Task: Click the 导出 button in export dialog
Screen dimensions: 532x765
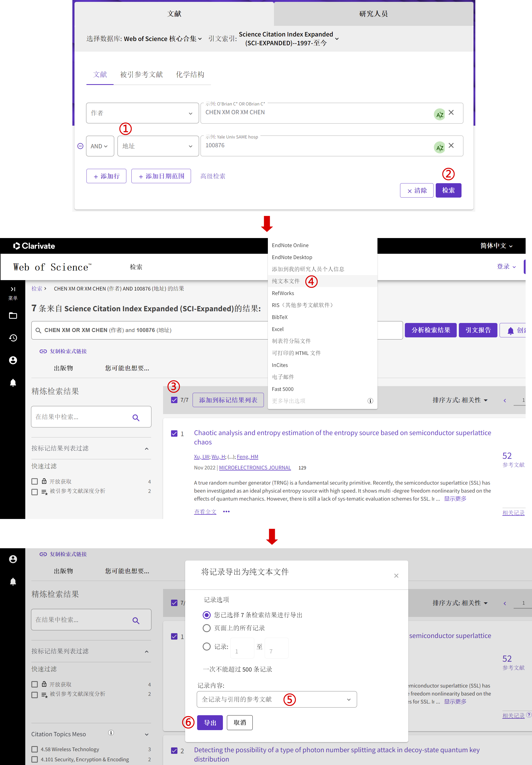Action: 210,722
